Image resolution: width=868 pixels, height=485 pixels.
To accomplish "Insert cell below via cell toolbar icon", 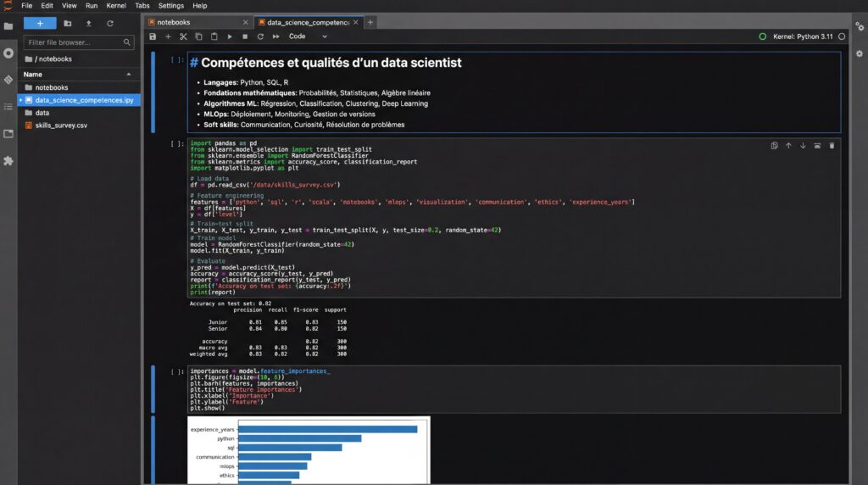I will (x=817, y=146).
